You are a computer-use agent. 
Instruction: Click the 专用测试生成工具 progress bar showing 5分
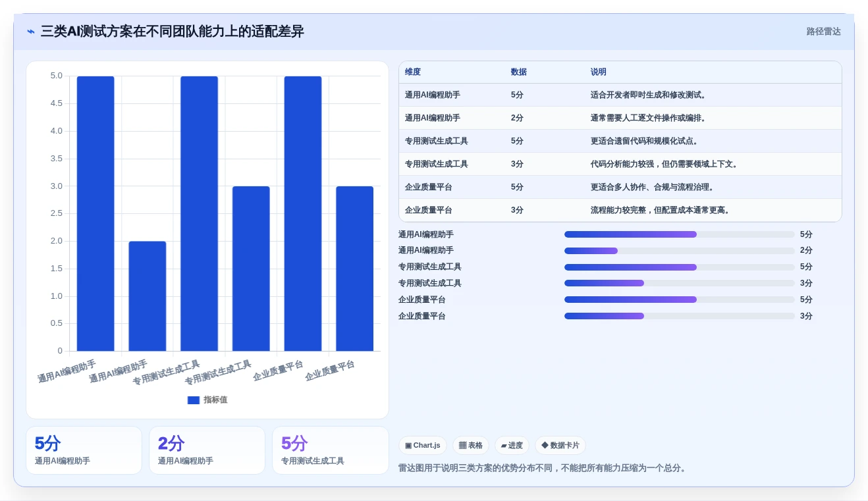click(680, 267)
